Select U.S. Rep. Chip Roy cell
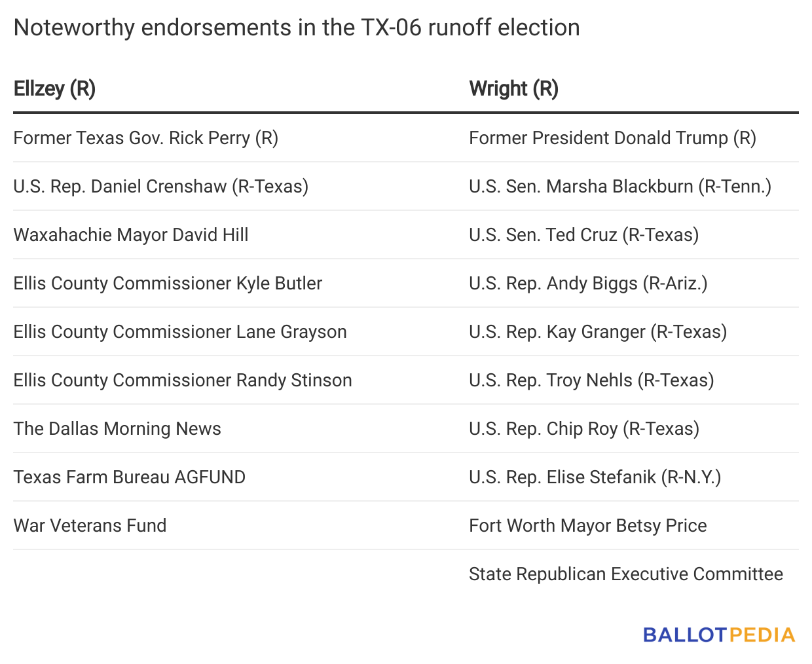The height and width of the screenshot is (664, 812). tap(584, 429)
